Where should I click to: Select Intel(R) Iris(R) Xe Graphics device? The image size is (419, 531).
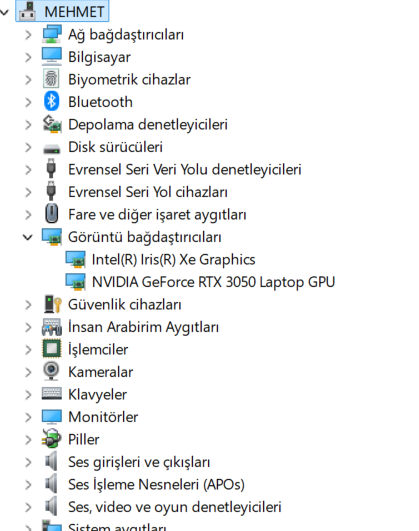coord(173,259)
